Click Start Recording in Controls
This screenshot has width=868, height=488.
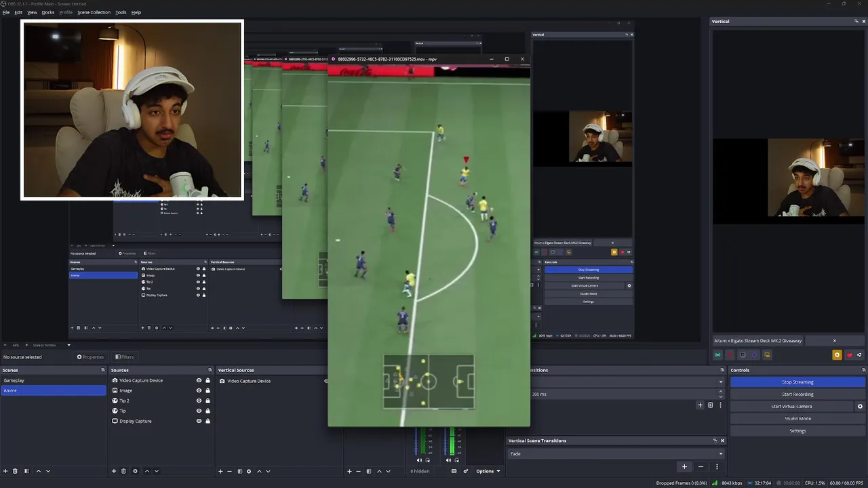tap(797, 394)
